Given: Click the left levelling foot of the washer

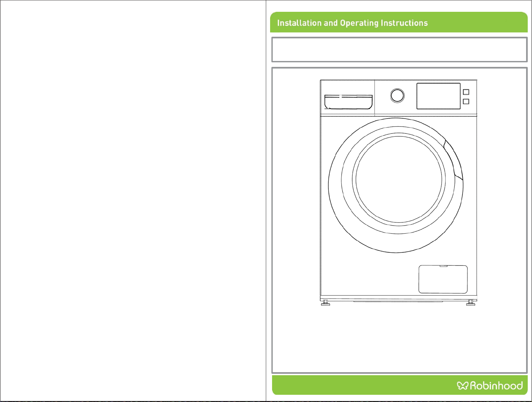Looking at the screenshot, I should (325, 303).
